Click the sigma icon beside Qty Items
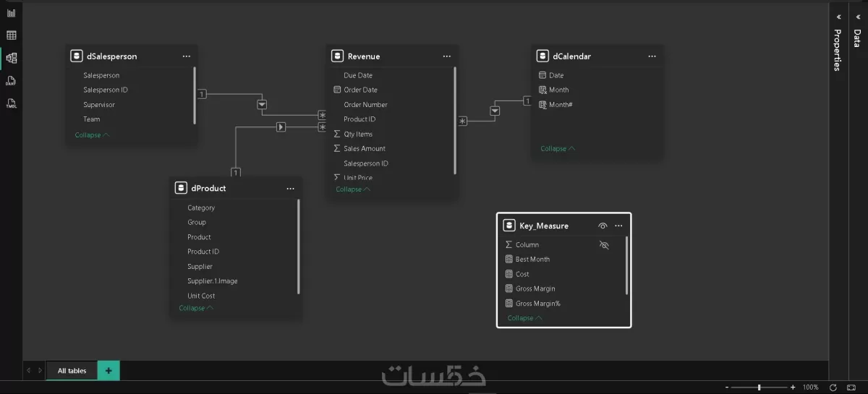 tap(337, 134)
